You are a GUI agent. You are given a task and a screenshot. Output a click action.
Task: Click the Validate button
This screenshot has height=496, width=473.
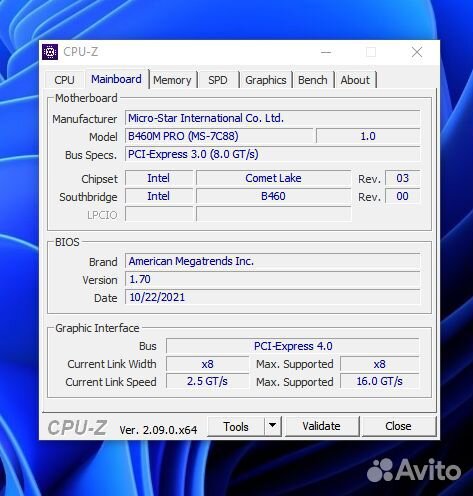(x=322, y=426)
